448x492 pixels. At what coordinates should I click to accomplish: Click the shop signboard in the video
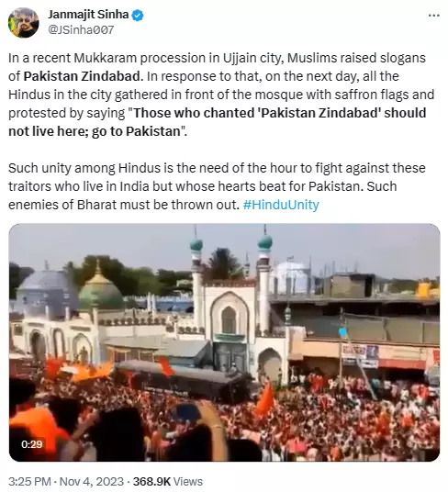(x=360, y=356)
